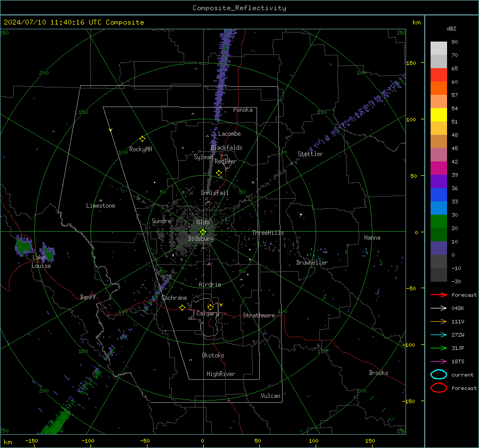This screenshot has width=479, height=448.
Task: Click the Drumheller city label
Action: pyautogui.click(x=312, y=263)
